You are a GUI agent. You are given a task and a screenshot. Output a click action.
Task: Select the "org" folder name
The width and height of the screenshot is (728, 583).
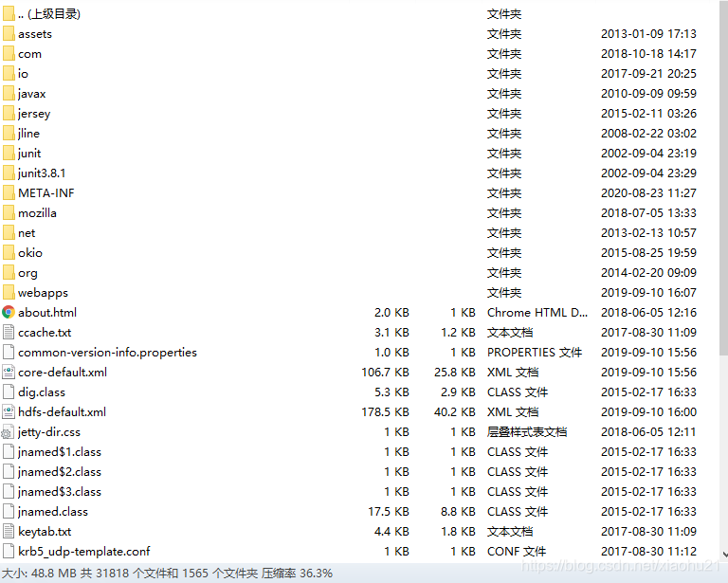pyautogui.click(x=27, y=273)
